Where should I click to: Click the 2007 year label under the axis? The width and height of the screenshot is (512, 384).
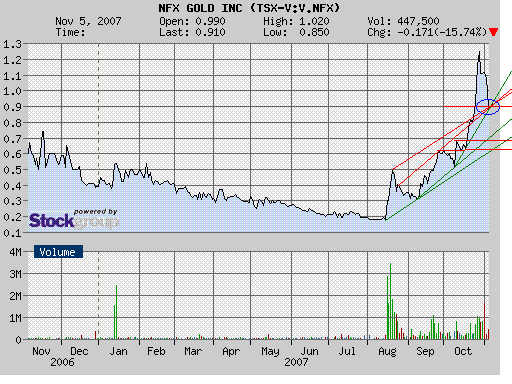(x=296, y=362)
